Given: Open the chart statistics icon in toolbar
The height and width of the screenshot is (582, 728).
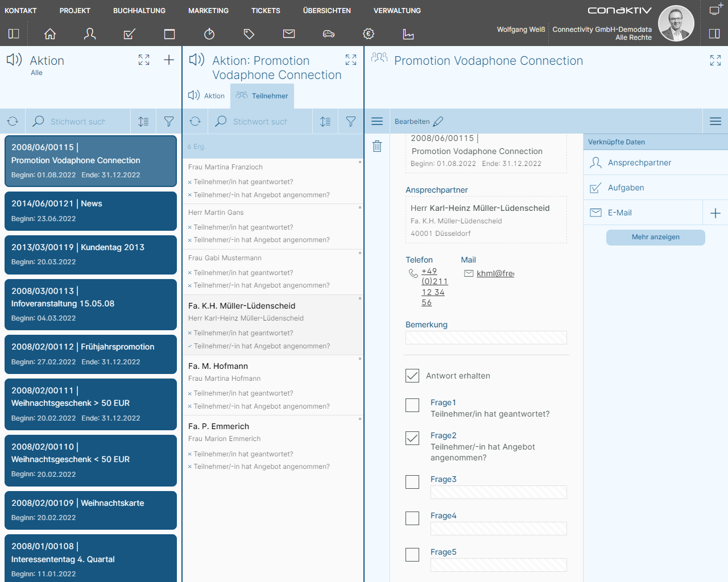Looking at the screenshot, I should tap(408, 34).
